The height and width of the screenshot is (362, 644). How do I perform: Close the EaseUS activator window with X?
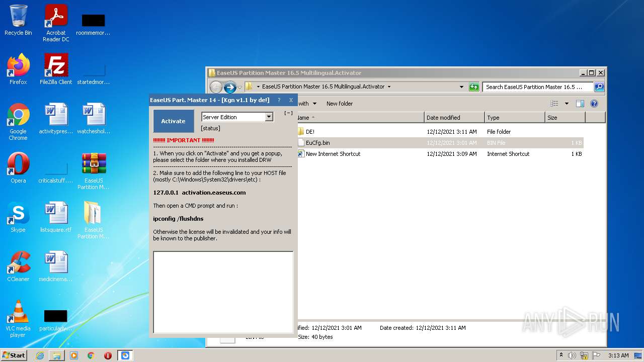(x=291, y=100)
